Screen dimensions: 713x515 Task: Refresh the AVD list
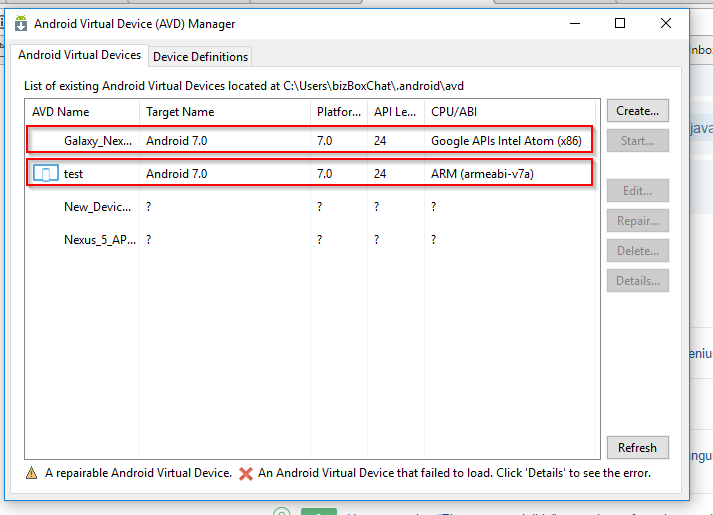pos(638,448)
